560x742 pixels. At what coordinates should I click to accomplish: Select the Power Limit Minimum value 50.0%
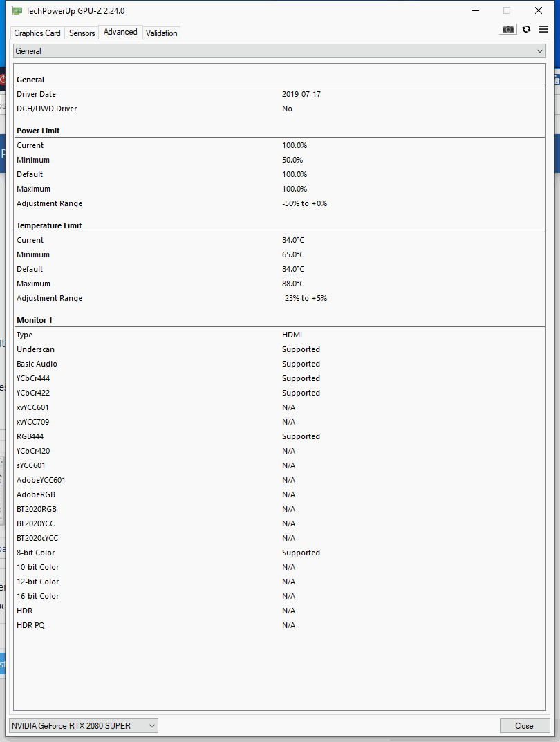292,160
